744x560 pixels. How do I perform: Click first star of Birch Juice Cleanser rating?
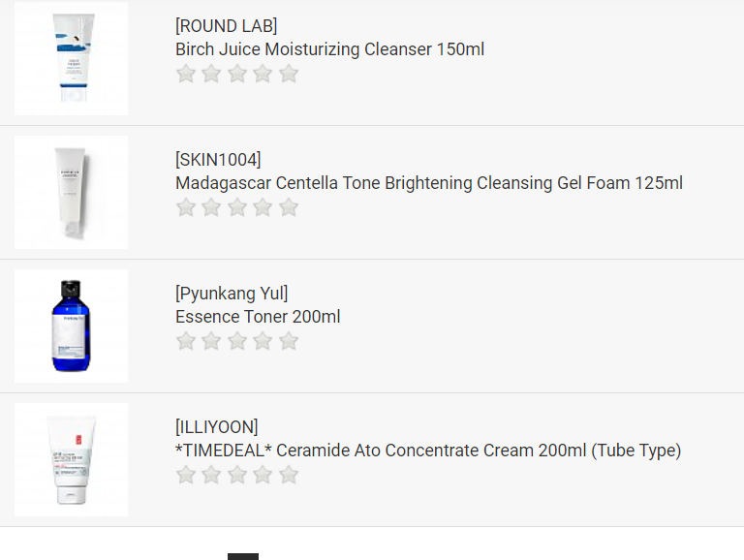coord(186,74)
